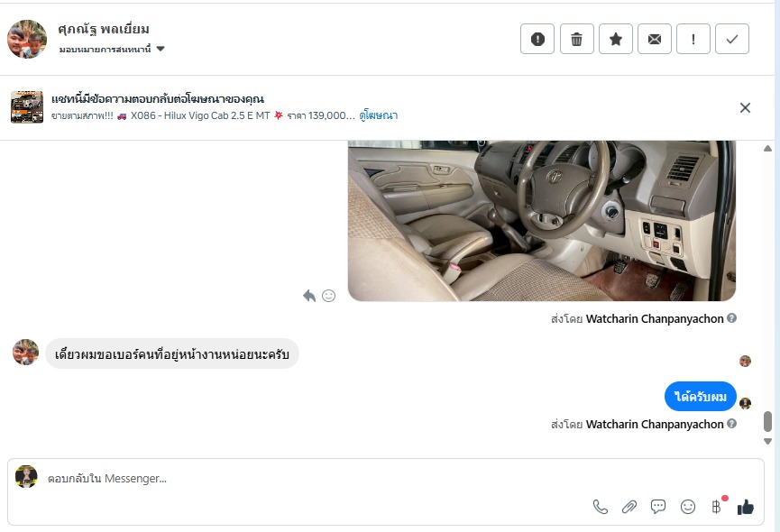Star this conversation as follow-up
This screenshot has height=532, width=780.
[x=615, y=39]
